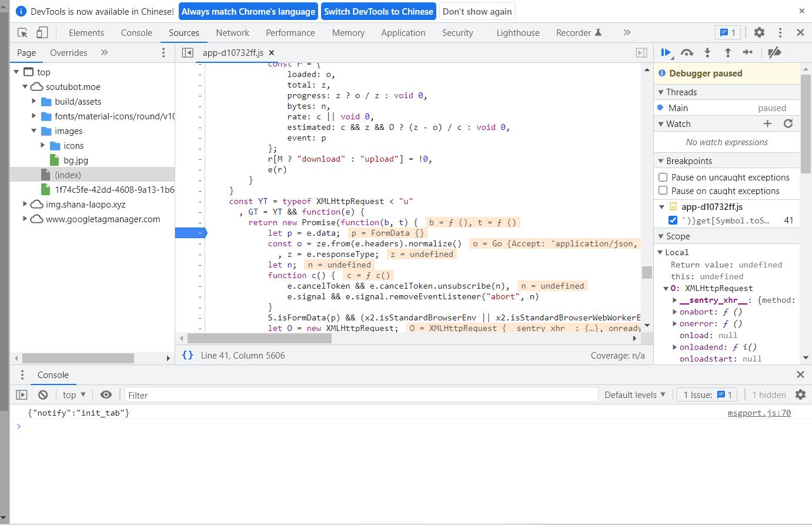Open the issues counter badge in toolbar

pyautogui.click(x=728, y=33)
